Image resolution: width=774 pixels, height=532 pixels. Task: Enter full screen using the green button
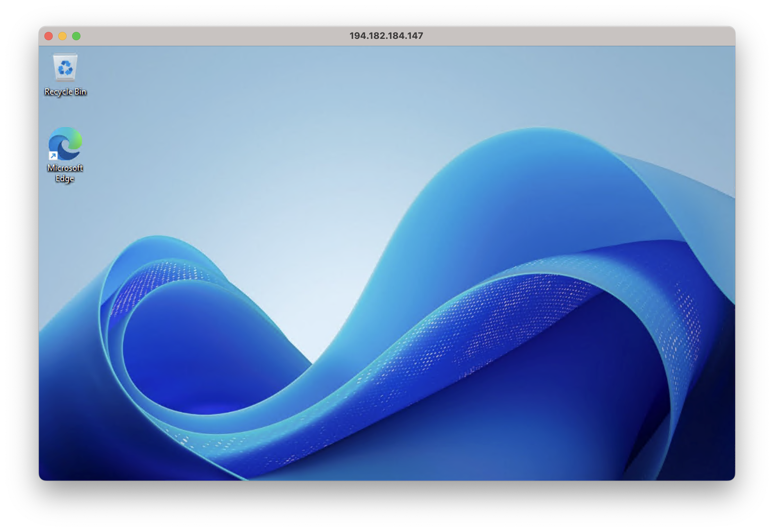click(x=76, y=36)
